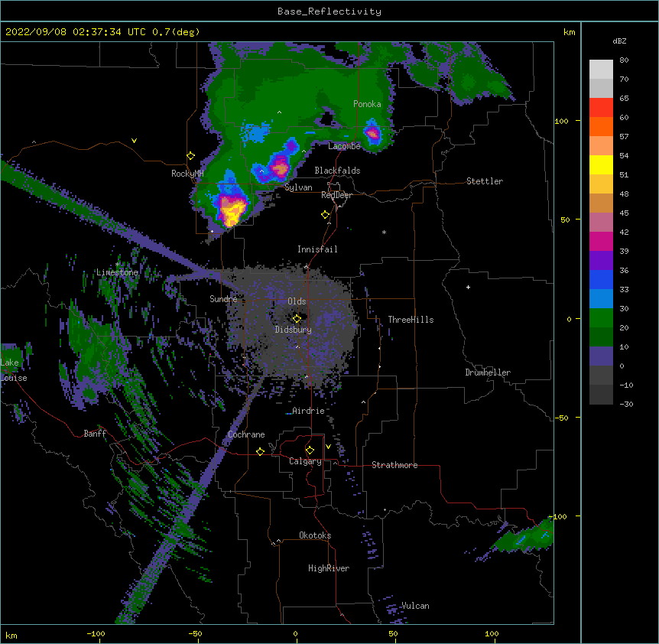Image resolution: width=659 pixels, height=644 pixels.
Task: Click the 65 dBZ red legend swatch
Action: tap(601, 107)
